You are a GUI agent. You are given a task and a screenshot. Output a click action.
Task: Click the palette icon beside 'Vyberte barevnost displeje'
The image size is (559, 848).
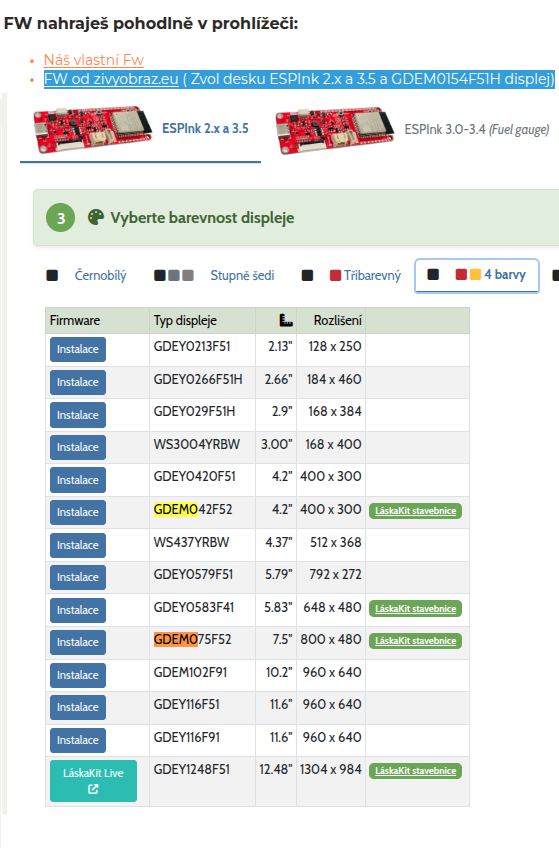click(x=96, y=217)
